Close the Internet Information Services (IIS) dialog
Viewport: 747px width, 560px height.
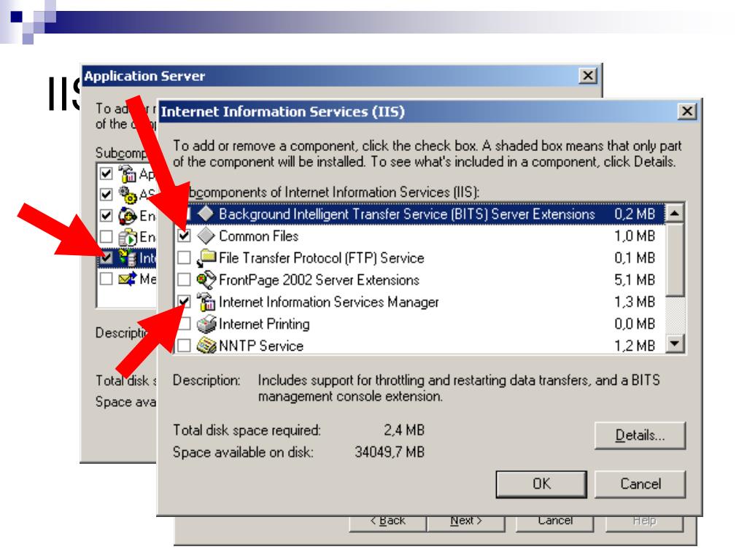point(686,112)
